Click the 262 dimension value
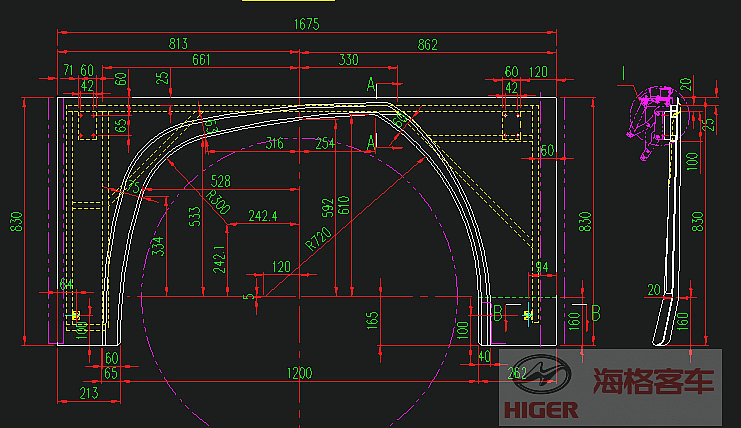This screenshot has height=428, width=741. coord(517,374)
